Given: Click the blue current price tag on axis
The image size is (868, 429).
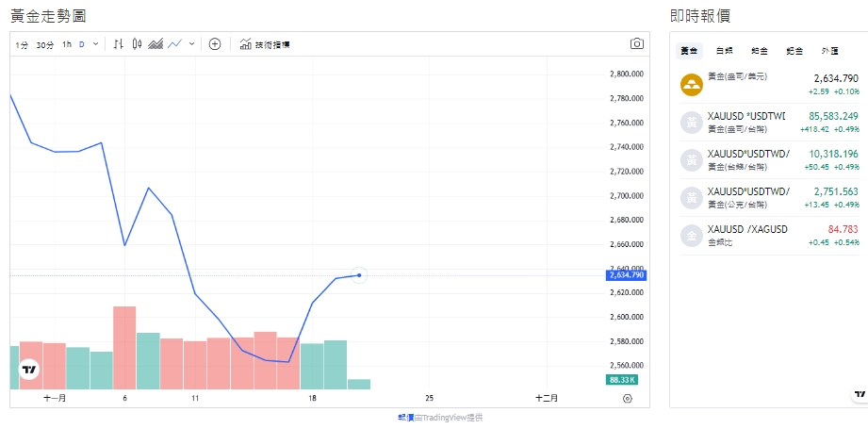Looking at the screenshot, I should point(626,275).
